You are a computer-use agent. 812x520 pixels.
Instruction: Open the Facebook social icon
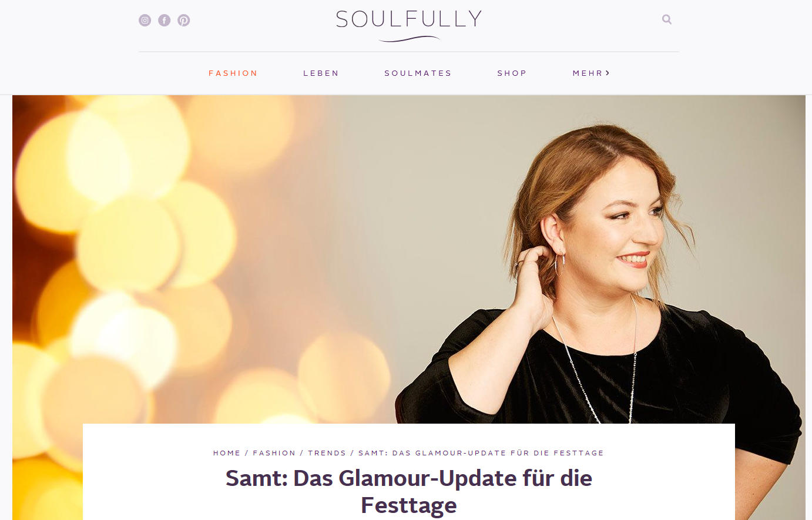(165, 21)
